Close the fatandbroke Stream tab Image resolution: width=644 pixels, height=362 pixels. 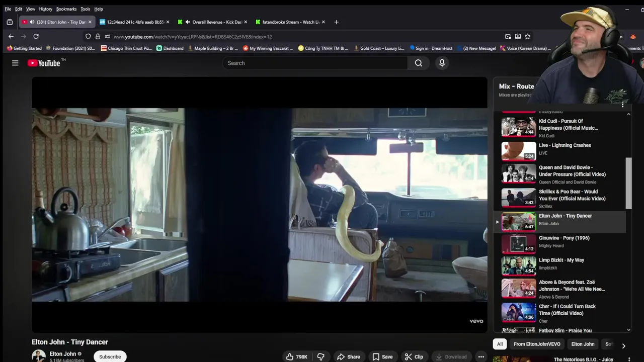324,22
